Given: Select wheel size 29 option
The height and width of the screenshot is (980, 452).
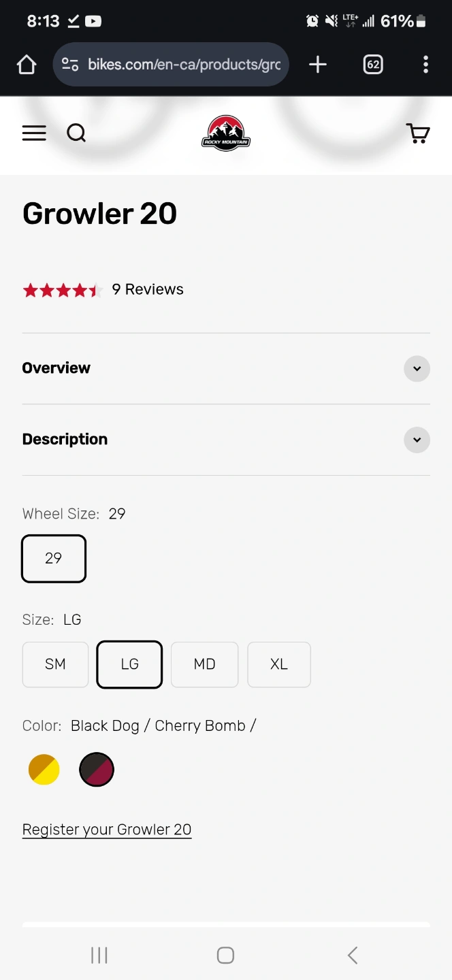Looking at the screenshot, I should click(54, 559).
